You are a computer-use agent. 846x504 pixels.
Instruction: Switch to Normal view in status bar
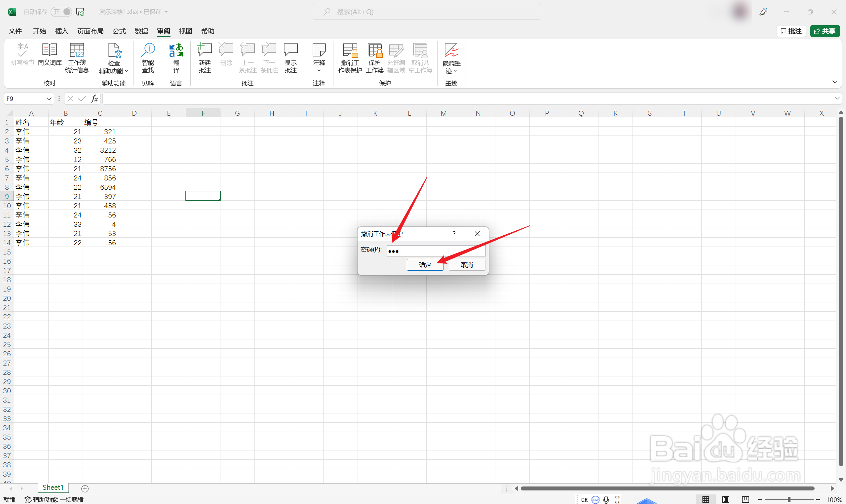pyautogui.click(x=706, y=499)
